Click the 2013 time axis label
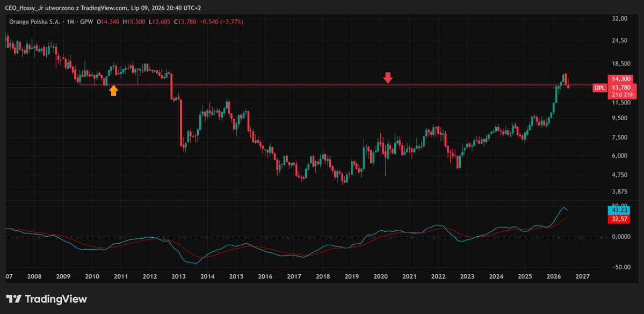Screen dimensions: 644x314 (x=178, y=276)
